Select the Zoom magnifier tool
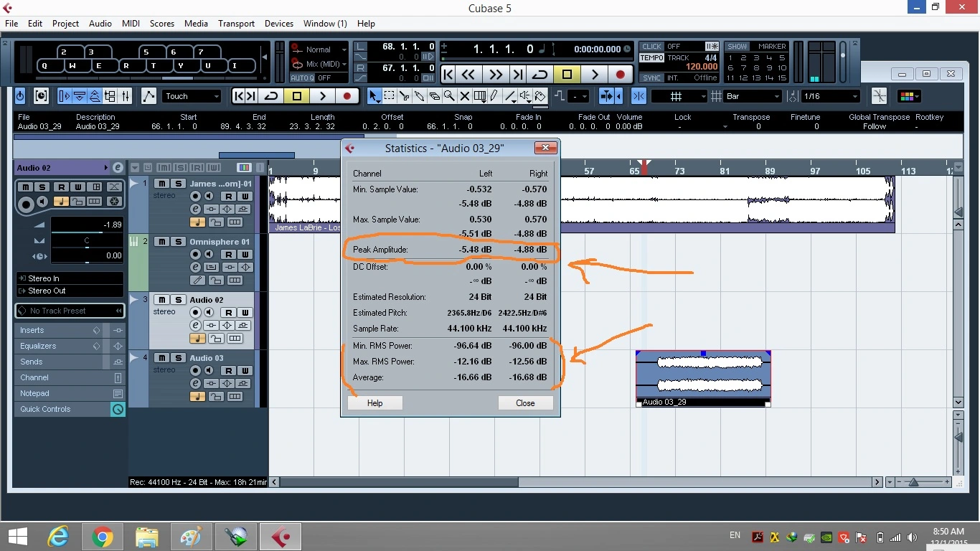 coord(449,96)
